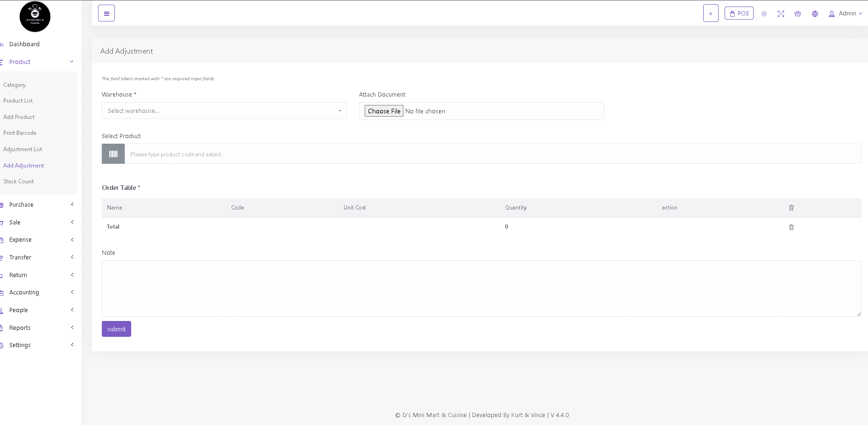Expand the People sidebar menu
Viewport: 868px width, 425px height.
39,310
